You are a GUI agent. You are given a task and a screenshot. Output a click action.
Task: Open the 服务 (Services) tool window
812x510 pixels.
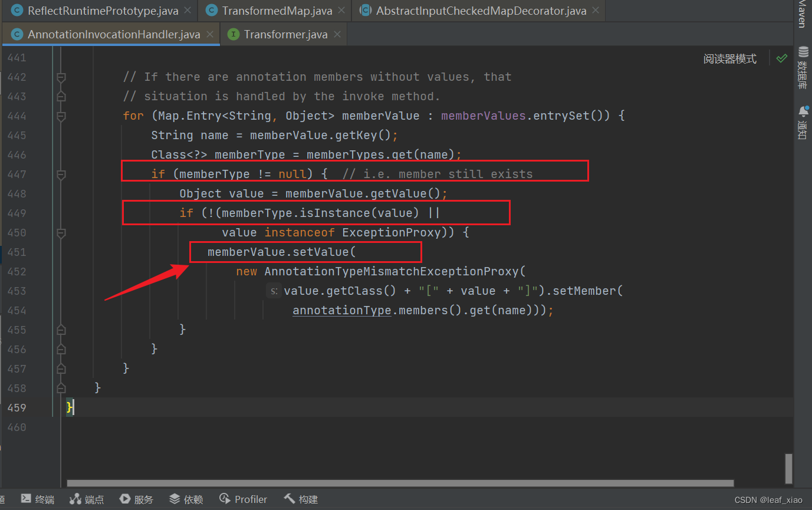[x=136, y=499]
